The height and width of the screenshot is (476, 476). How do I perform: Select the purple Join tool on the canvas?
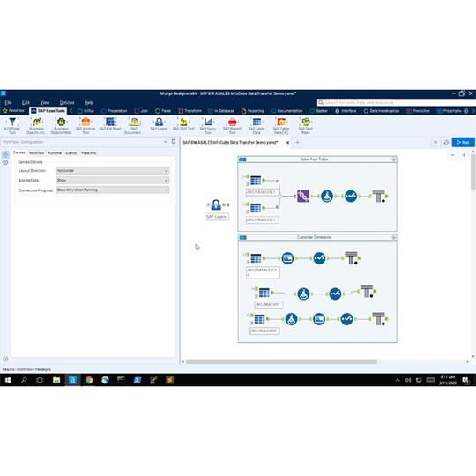(303, 196)
